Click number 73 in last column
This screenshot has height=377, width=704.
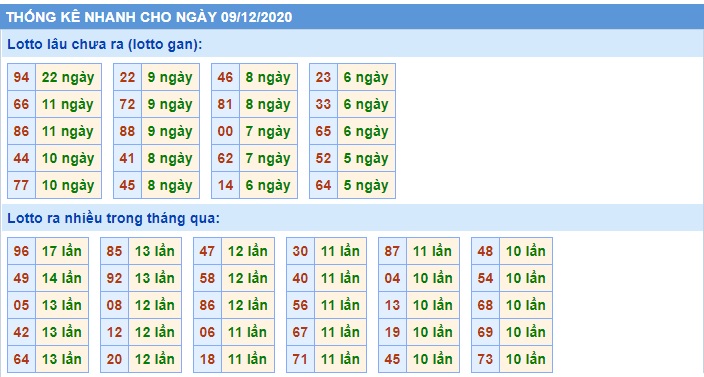[x=485, y=359]
